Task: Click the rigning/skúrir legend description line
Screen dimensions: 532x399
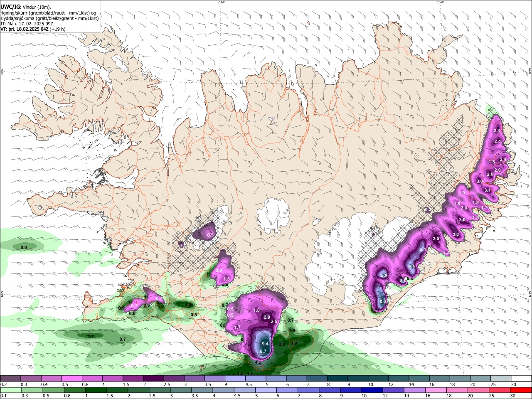Action: (x=48, y=12)
